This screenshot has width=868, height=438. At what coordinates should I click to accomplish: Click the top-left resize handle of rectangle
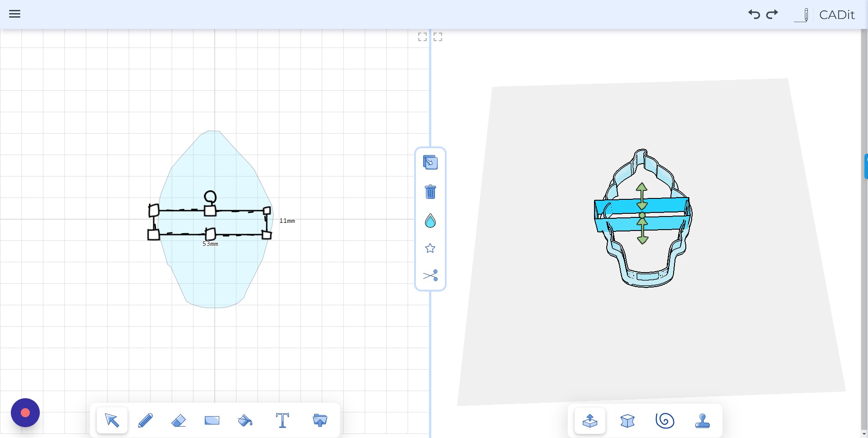(154, 211)
